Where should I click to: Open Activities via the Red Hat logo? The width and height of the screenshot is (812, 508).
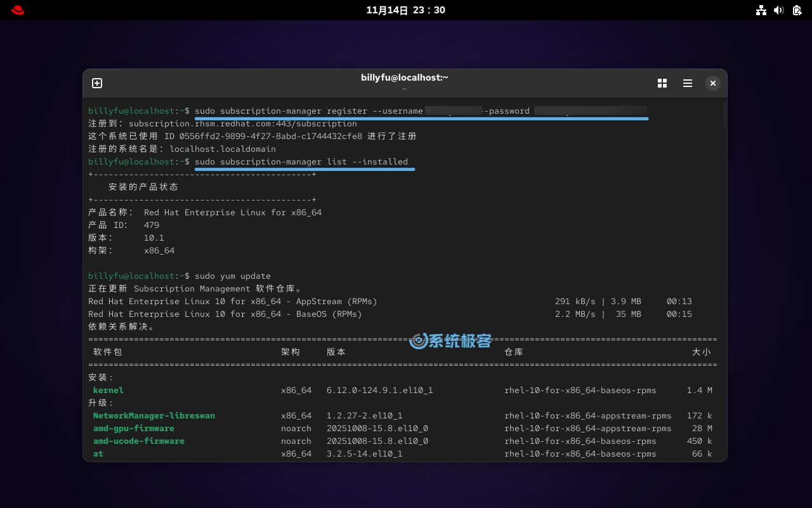(x=17, y=10)
